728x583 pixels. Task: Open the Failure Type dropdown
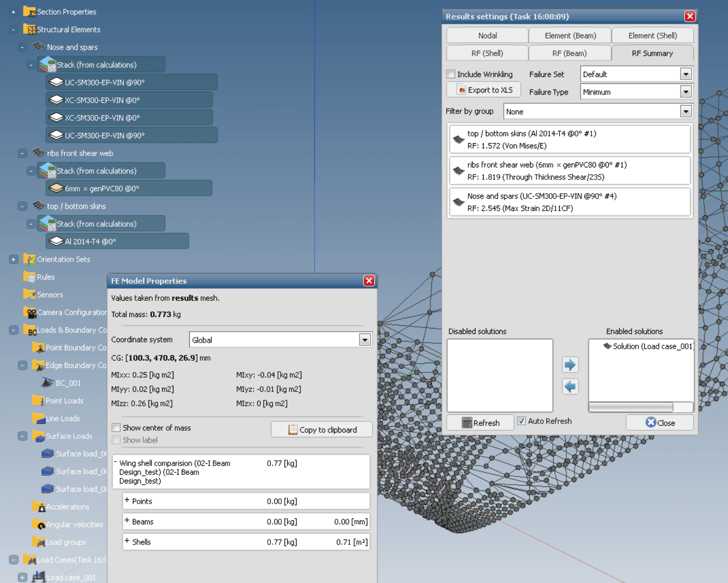(686, 92)
